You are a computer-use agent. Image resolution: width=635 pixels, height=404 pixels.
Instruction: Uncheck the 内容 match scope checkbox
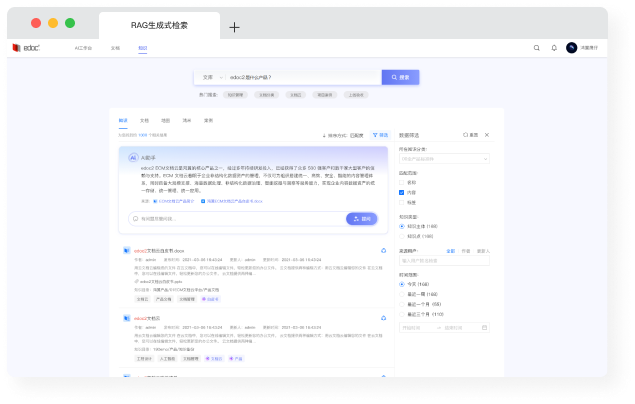(x=403, y=192)
